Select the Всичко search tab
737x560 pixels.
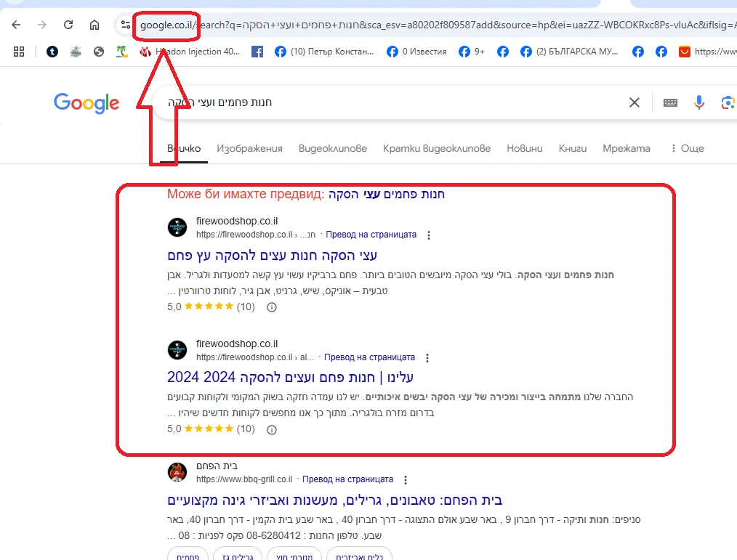tap(184, 148)
